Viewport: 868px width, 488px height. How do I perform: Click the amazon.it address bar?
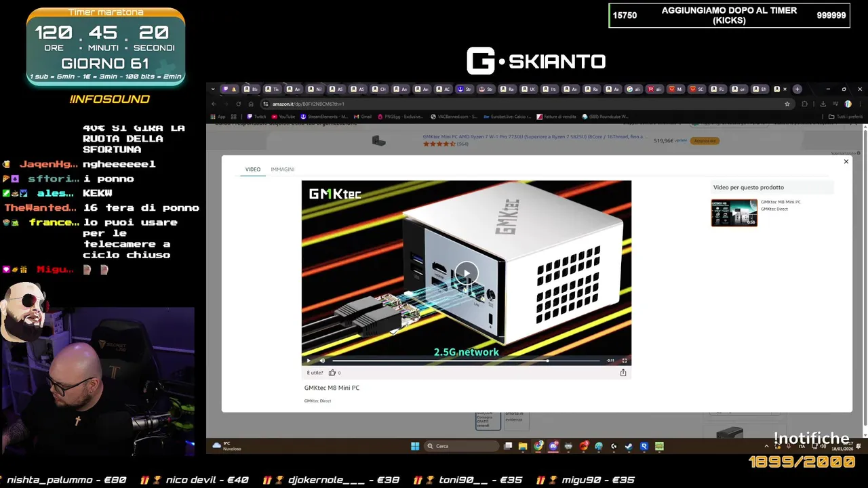click(522, 104)
